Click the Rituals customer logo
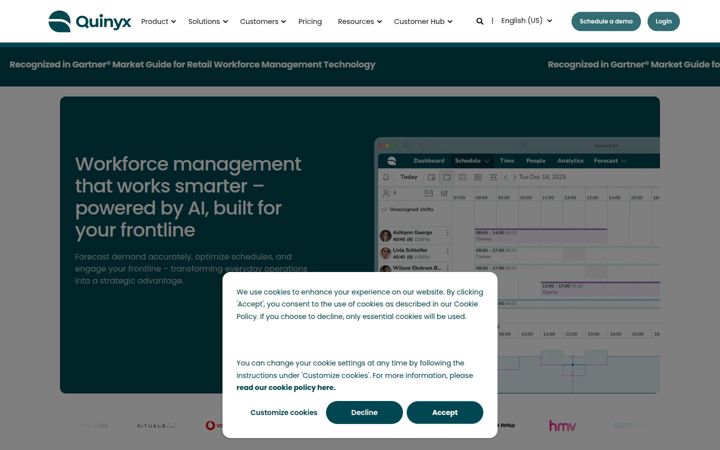720x450 pixels. (x=156, y=426)
